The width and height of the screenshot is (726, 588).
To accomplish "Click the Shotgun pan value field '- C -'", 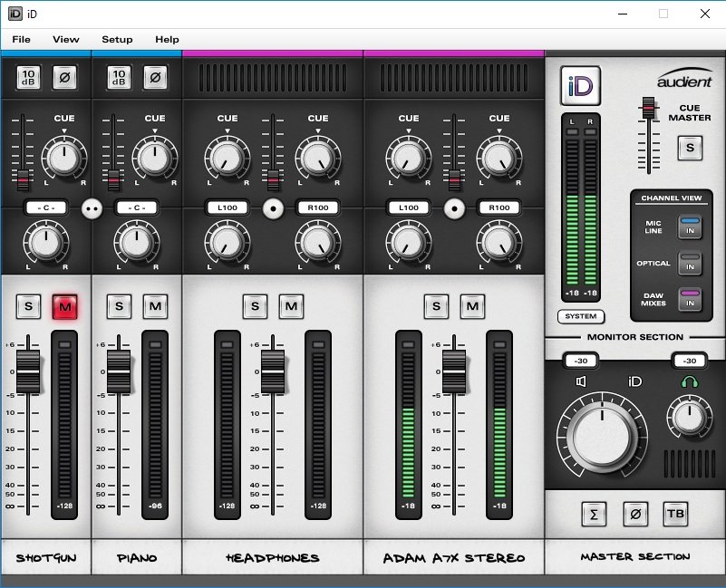I will [x=46, y=207].
